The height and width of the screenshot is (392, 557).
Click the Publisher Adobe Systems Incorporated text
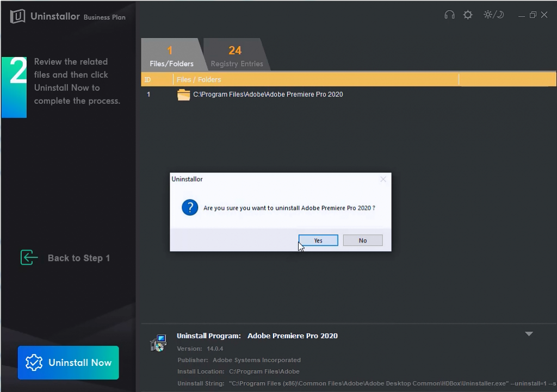pyautogui.click(x=239, y=360)
